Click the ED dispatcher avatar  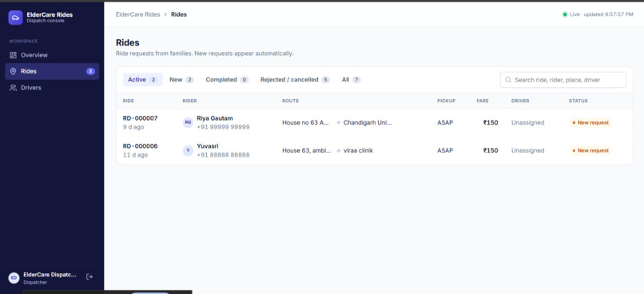pyautogui.click(x=14, y=278)
